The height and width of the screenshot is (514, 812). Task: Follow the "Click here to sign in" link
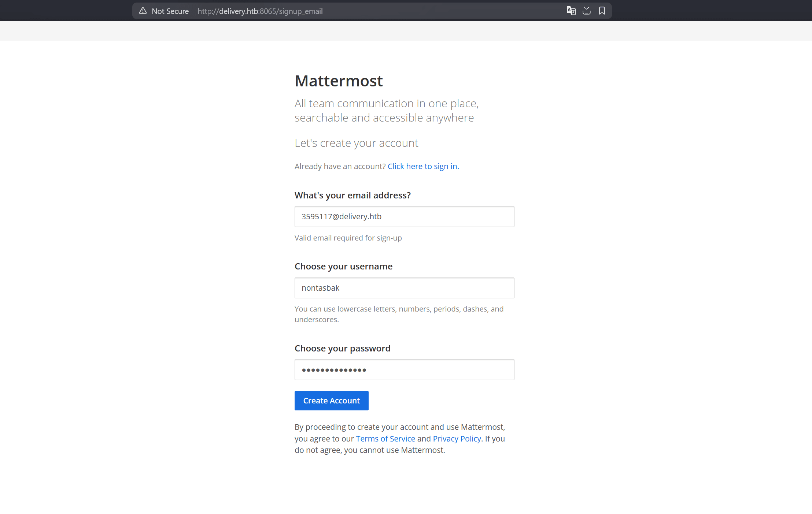coord(423,167)
